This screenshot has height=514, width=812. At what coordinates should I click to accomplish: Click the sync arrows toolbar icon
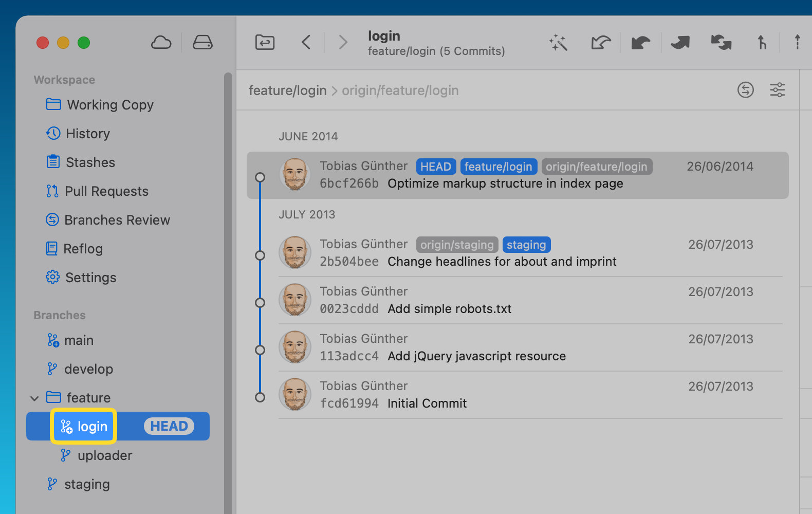pyautogui.click(x=721, y=43)
